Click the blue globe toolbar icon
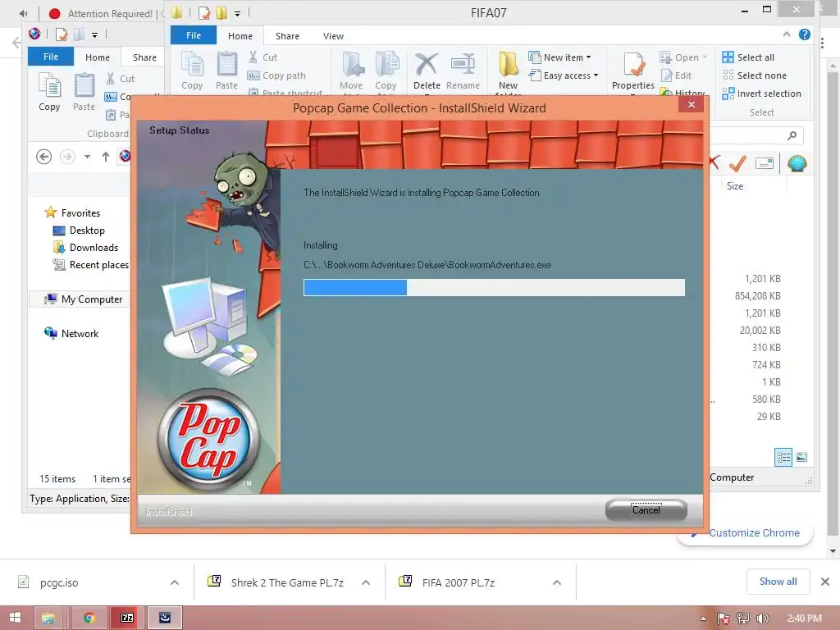Viewport: 840px width, 630px height. click(797, 163)
